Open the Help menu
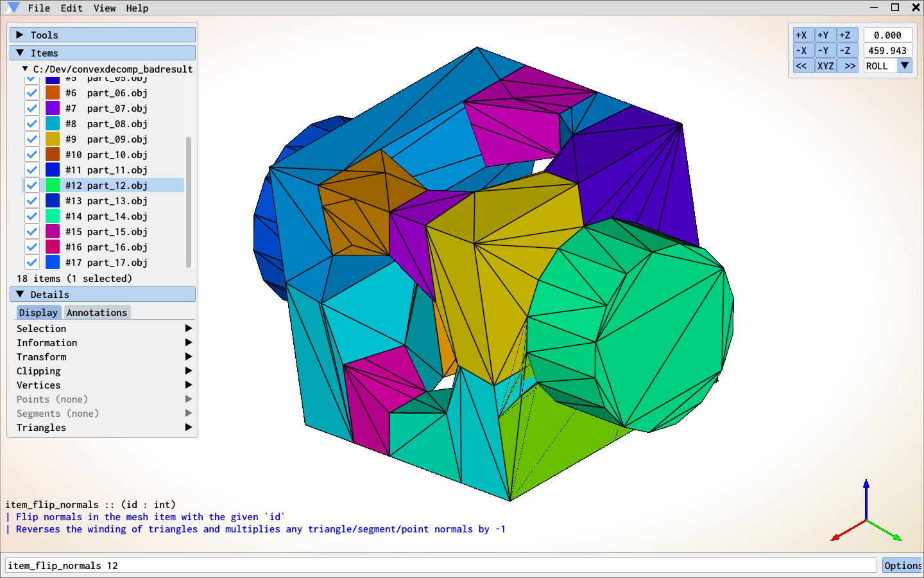Screen dimensions: 924x578 coord(137,8)
